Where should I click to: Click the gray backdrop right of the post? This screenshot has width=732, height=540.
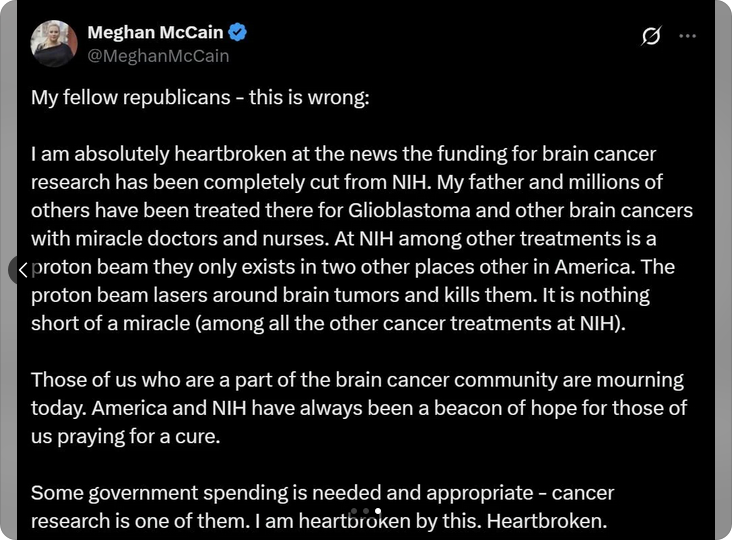(x=723, y=271)
